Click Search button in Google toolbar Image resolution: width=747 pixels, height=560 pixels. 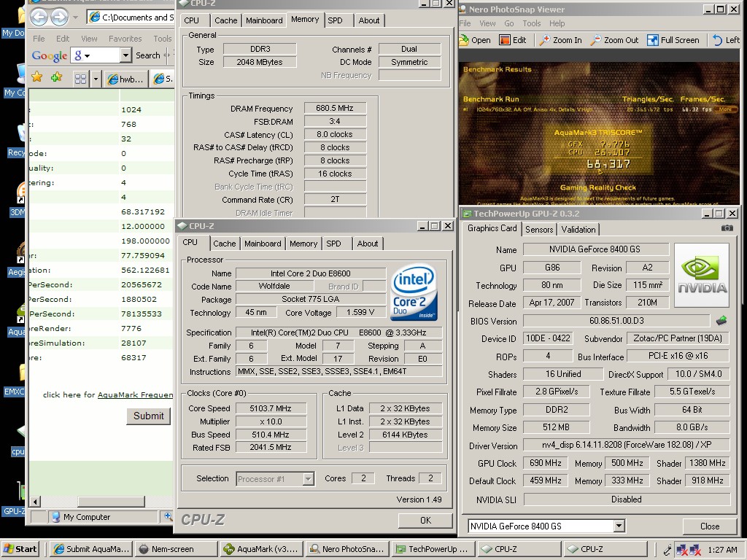coord(147,55)
